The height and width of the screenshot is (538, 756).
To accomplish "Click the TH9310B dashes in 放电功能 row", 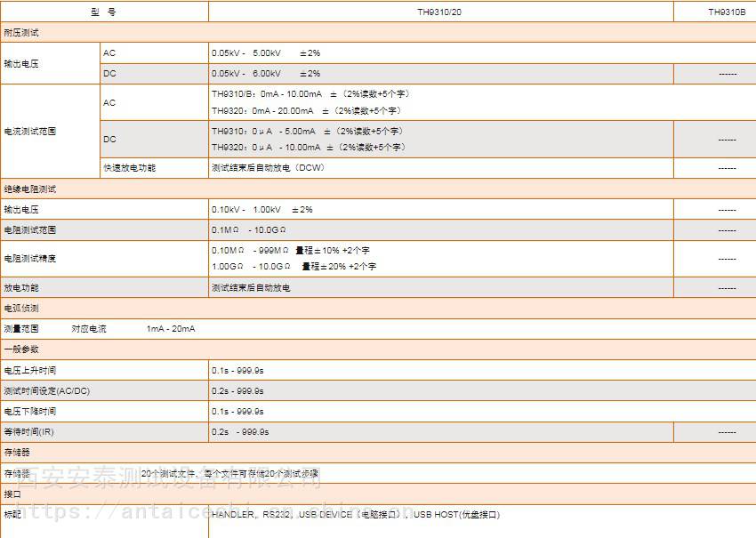I will 727,288.
